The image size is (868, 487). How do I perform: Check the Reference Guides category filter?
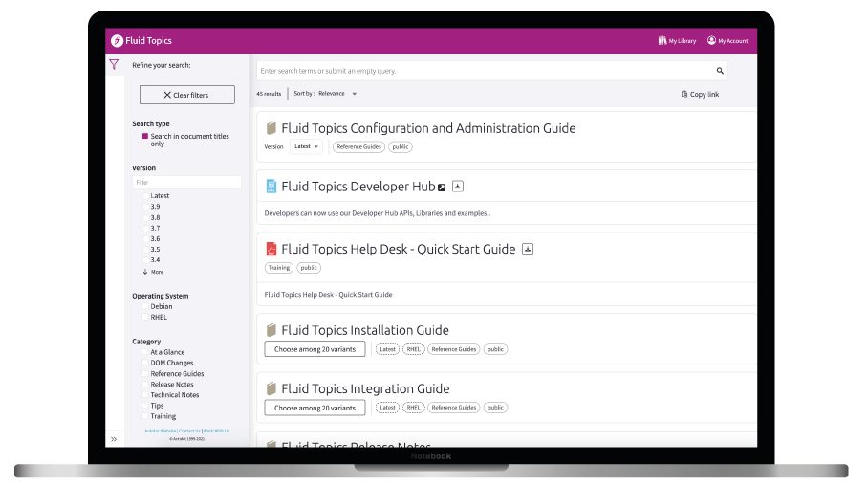tap(145, 373)
